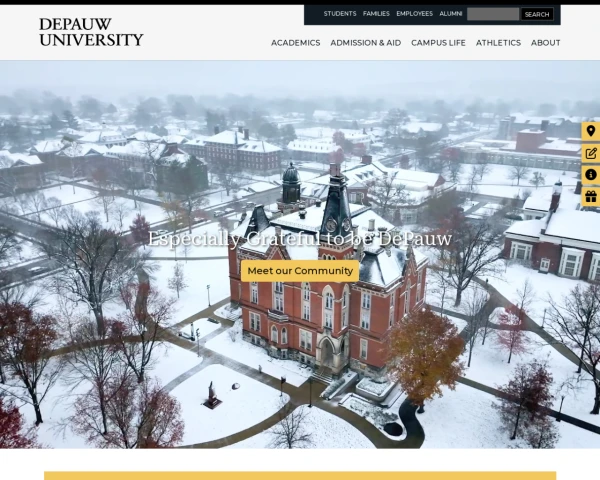Click the Meet our Community button
The height and width of the screenshot is (480, 600).
point(300,271)
